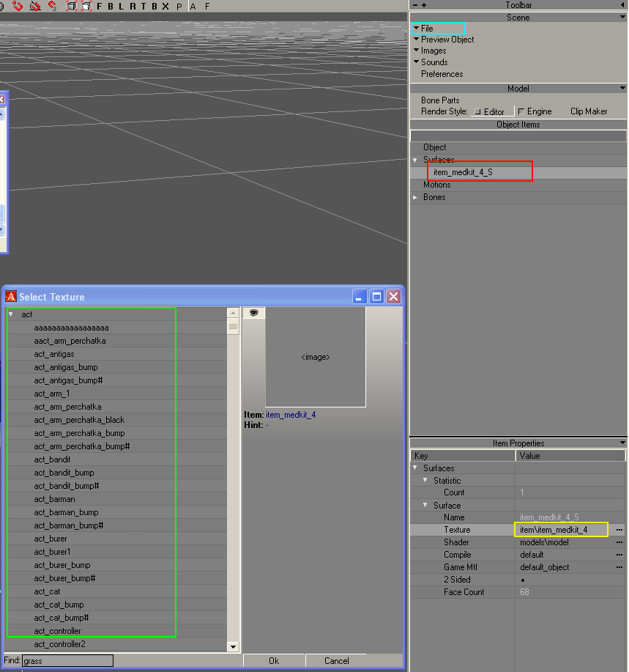Click the Left view L button
Screen dimensions: 629x672
point(121,6)
